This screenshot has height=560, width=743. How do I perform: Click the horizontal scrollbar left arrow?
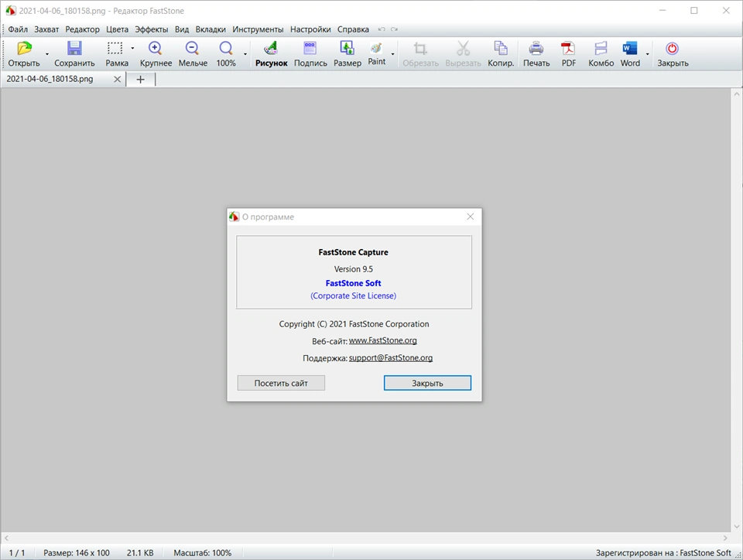tap(6, 538)
